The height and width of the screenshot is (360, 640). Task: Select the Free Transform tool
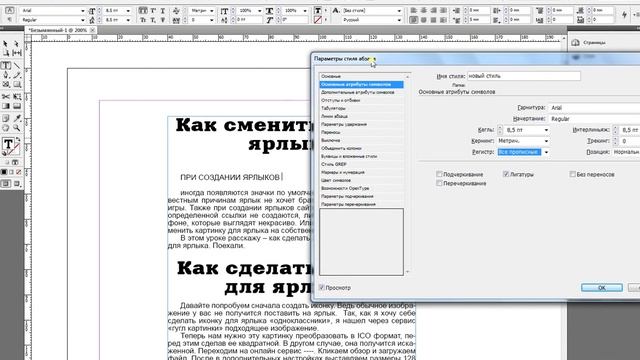17,97
